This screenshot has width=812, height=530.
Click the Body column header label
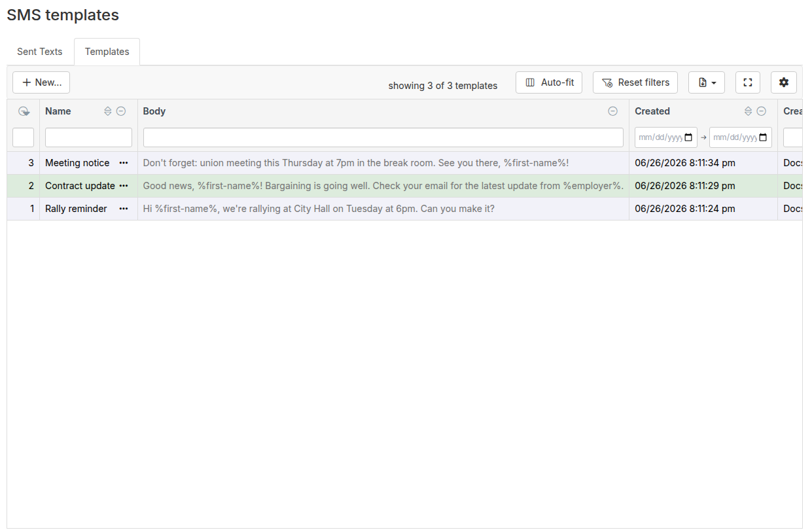click(154, 111)
